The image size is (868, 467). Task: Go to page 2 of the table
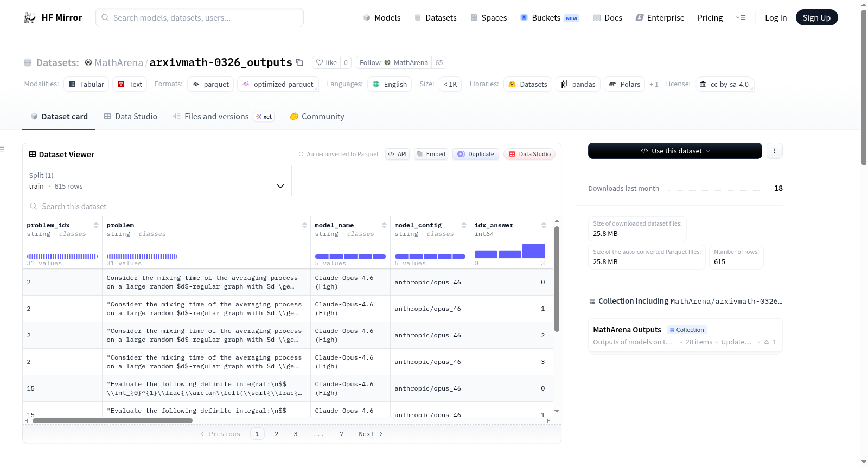tap(276, 434)
